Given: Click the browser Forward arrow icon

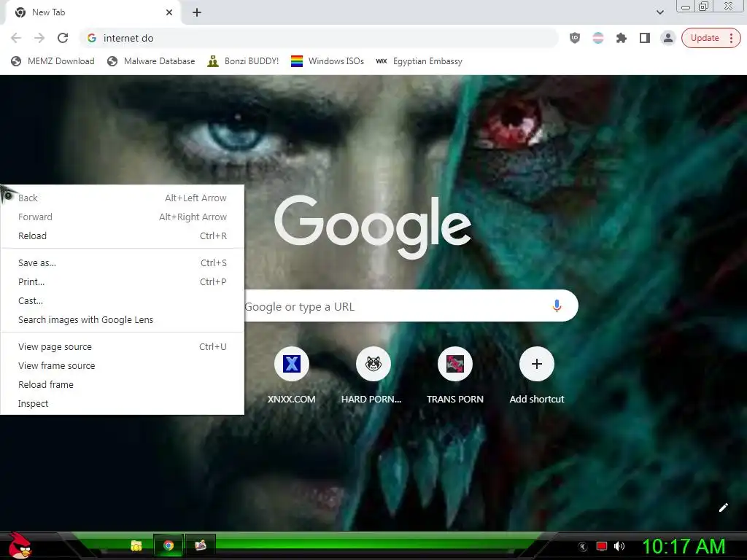Looking at the screenshot, I should click(x=39, y=38).
